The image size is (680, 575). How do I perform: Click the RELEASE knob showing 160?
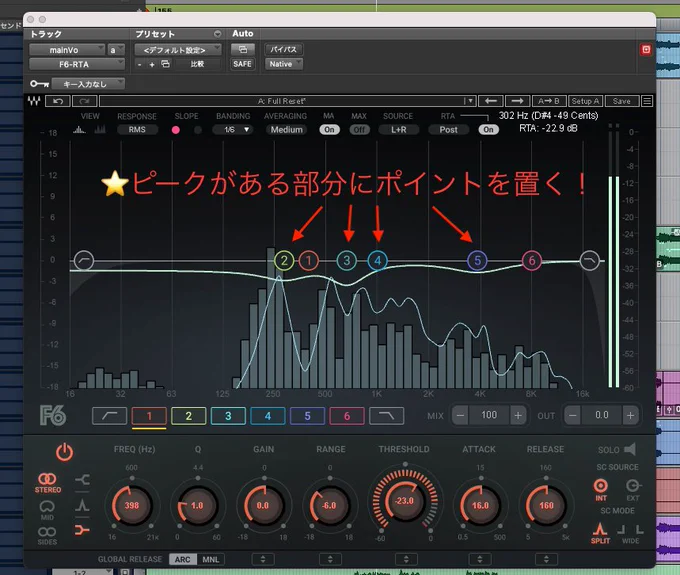[x=546, y=505]
